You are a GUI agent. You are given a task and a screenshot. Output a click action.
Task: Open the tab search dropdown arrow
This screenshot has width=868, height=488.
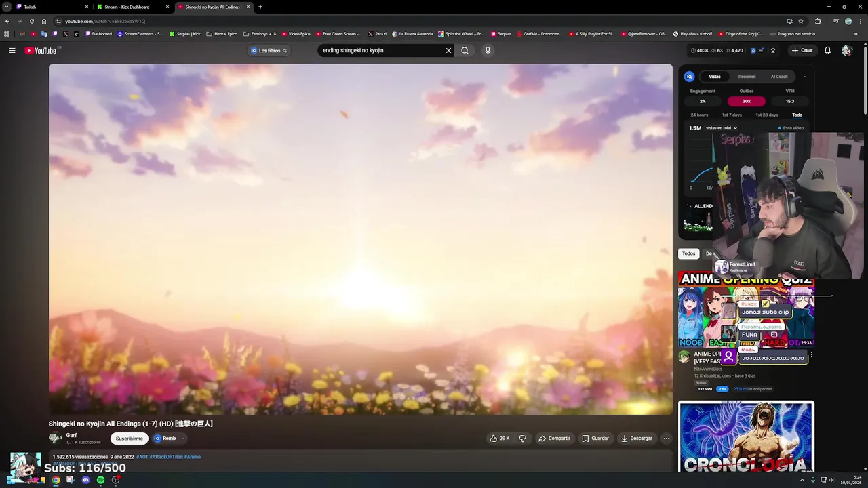tap(7, 7)
